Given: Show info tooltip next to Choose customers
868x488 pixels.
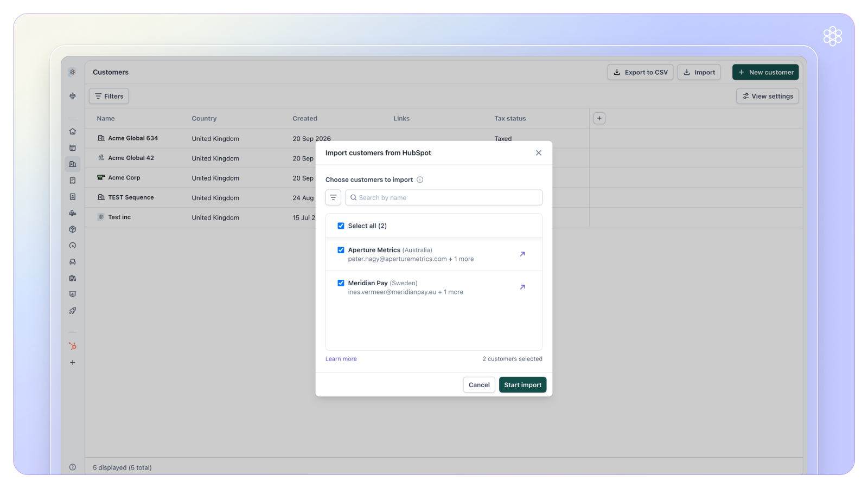Looking at the screenshot, I should 420,179.
